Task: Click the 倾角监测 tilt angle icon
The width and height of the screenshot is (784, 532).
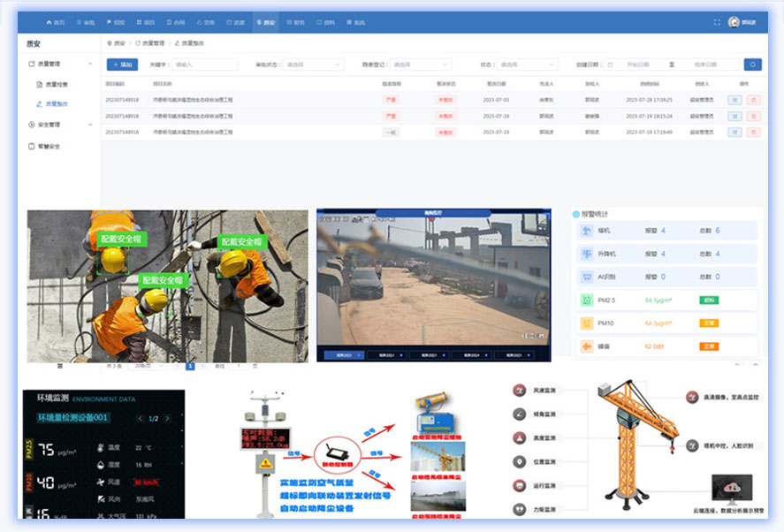Action: tap(520, 414)
